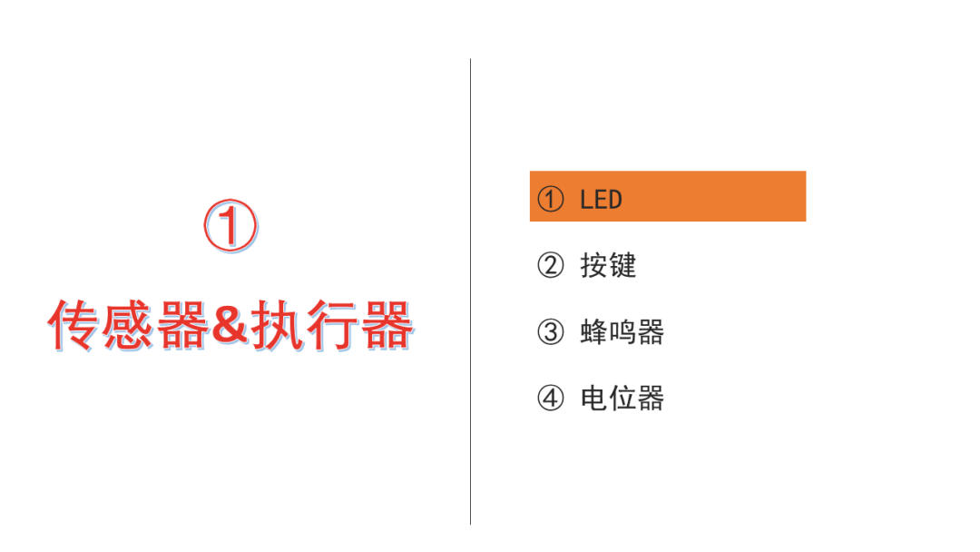Image resolution: width=980 pixels, height=552 pixels.
Task: Click the vertical divider line's middle
Action: click(x=471, y=292)
